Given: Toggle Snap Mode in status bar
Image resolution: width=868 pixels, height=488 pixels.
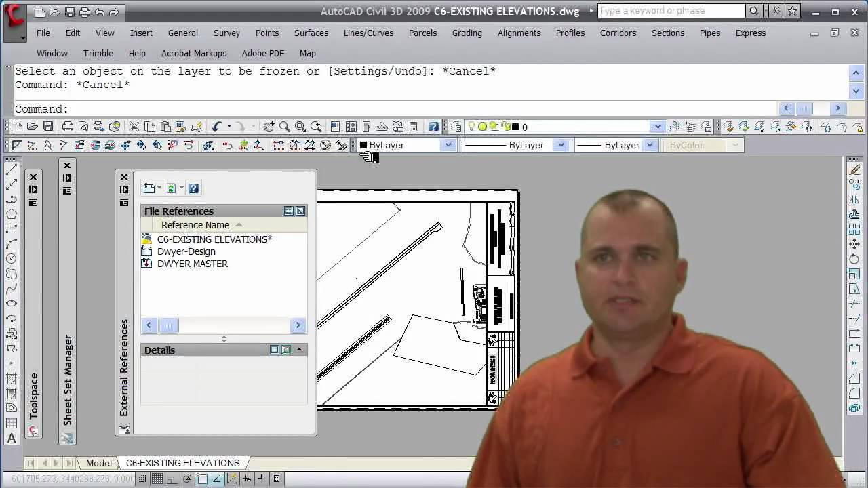Looking at the screenshot, I should coord(142,479).
